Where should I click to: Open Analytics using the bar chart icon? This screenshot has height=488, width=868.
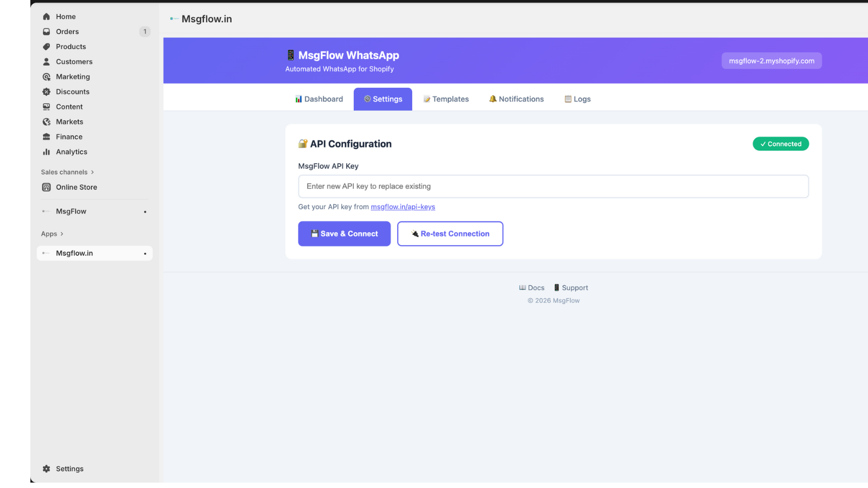(47, 152)
